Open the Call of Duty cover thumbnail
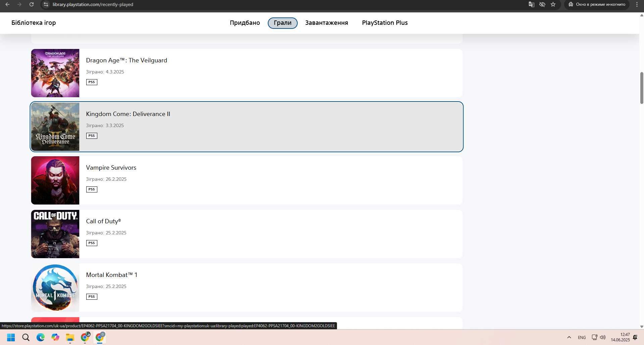Image resolution: width=644 pixels, height=345 pixels. coord(55,234)
